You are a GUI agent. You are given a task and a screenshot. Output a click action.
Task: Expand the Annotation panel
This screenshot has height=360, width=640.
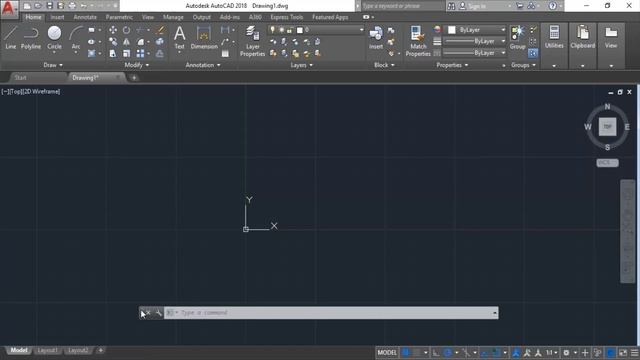(x=203, y=65)
